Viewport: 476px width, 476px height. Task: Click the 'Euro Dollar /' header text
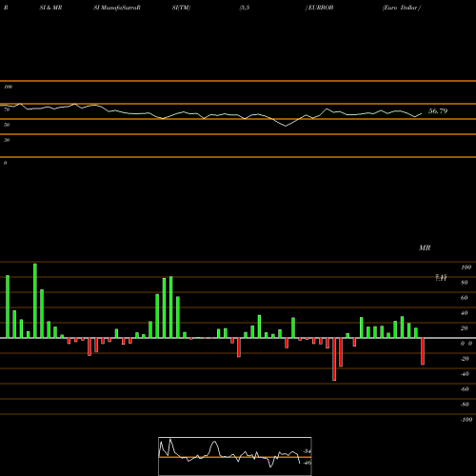pos(402,8)
